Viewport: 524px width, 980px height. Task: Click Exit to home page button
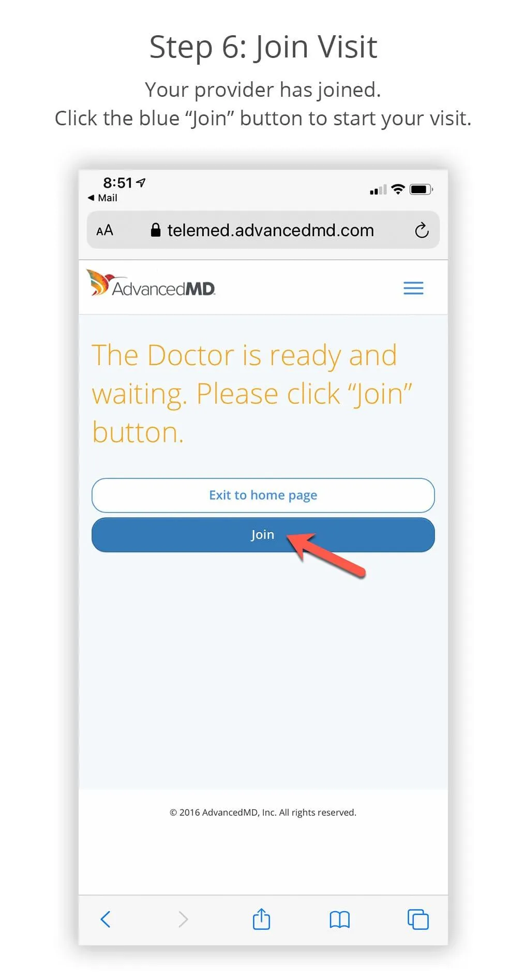[x=263, y=495]
